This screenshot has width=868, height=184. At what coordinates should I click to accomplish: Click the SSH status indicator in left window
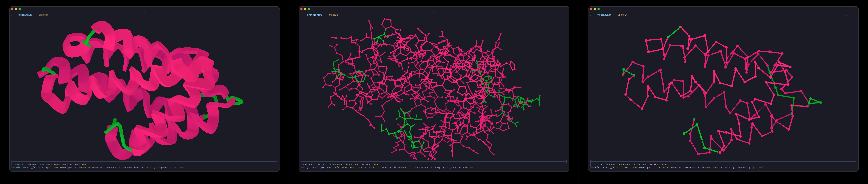tap(84, 165)
